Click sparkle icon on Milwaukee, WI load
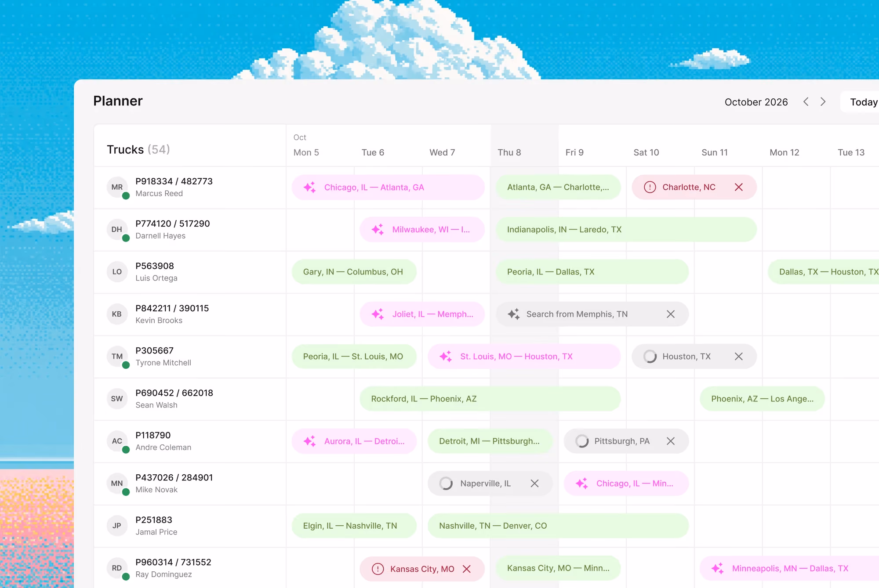879x588 pixels. tap(378, 229)
